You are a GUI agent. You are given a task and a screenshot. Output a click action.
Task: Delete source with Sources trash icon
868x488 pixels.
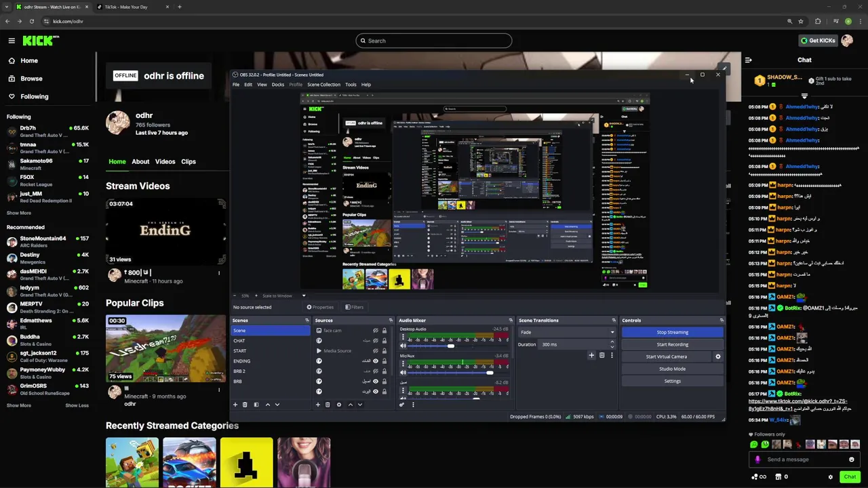coord(328,405)
